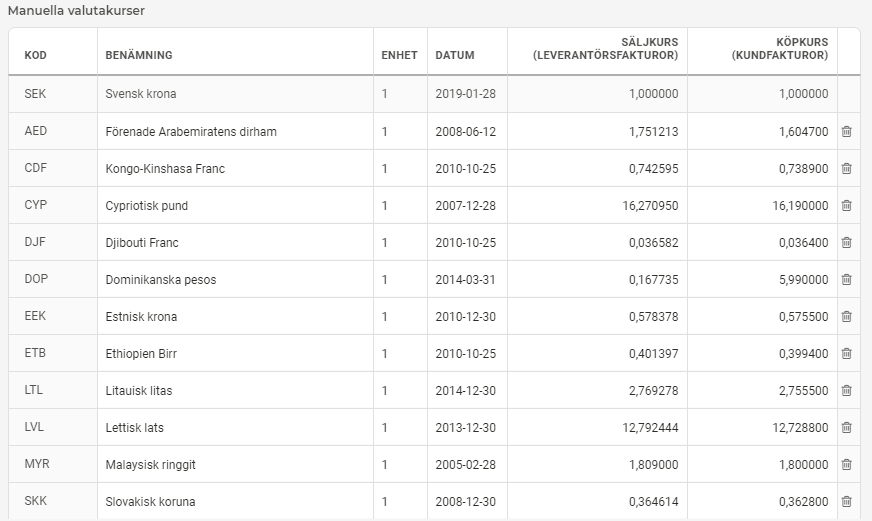The height and width of the screenshot is (521, 872).
Task: Delete the Ethiopien Birr rate
Action: pos(846,353)
